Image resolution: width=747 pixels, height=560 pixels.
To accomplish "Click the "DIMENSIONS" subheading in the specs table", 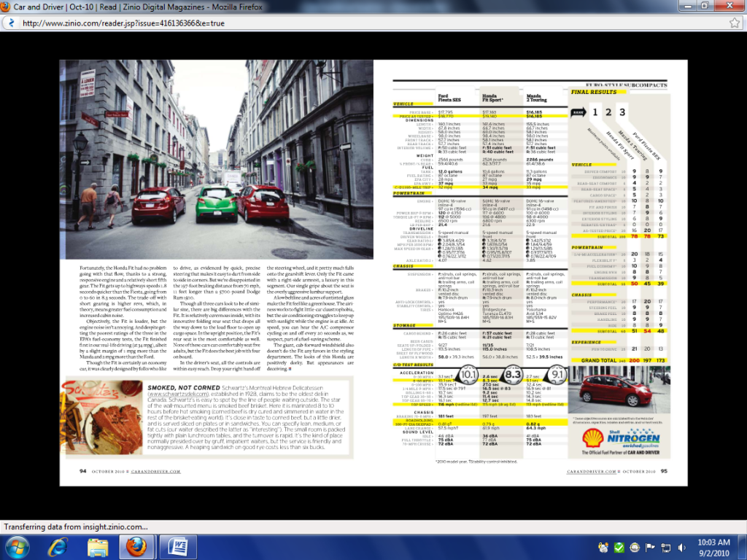I will coord(419,120).
